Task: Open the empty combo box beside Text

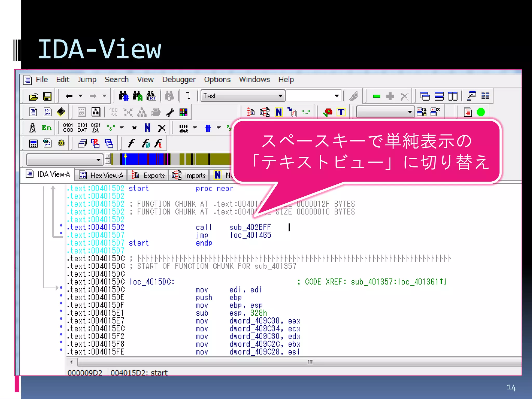Action: 314,96
